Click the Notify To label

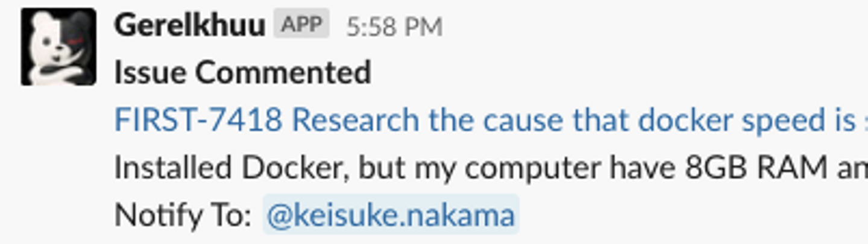tap(183, 215)
